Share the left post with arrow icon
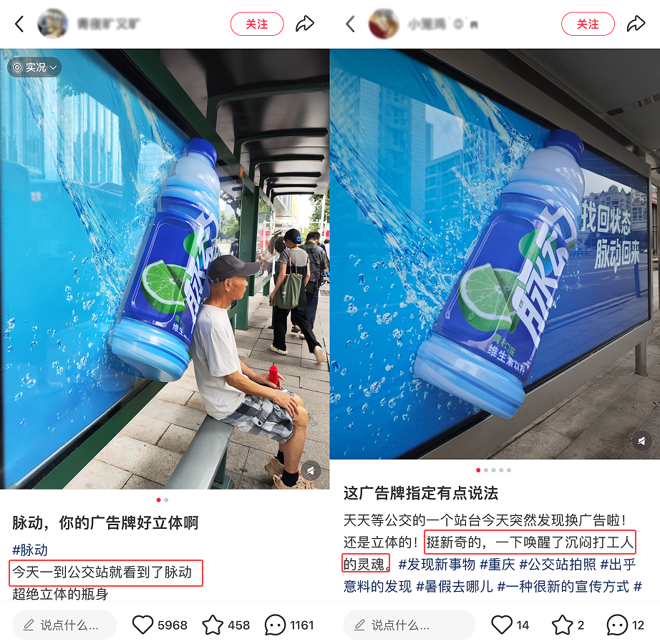Screen dimensions: 660x644 [305, 24]
